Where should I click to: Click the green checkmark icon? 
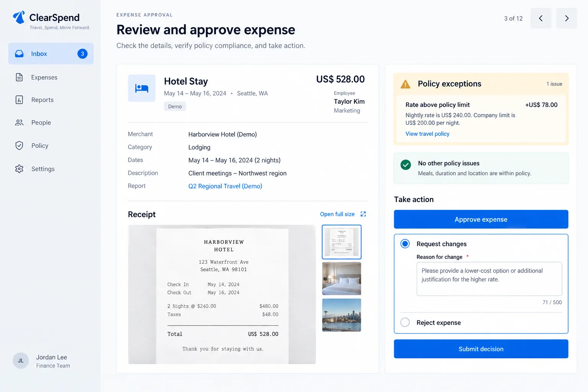coord(406,165)
